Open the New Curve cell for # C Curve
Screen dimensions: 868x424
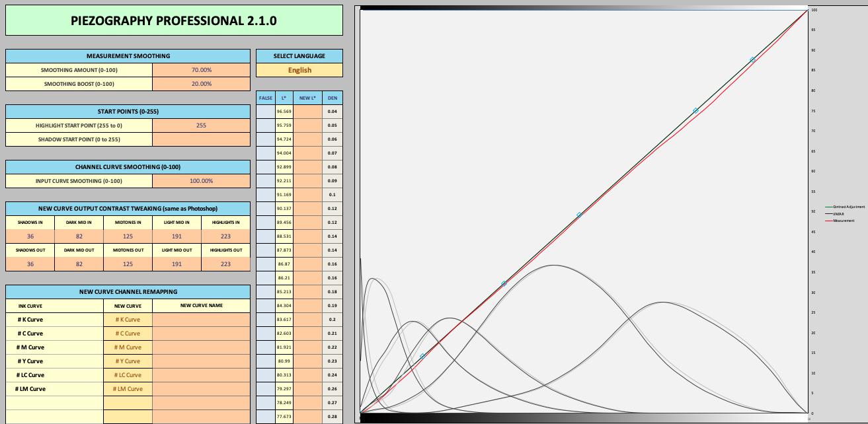pyautogui.click(x=128, y=334)
